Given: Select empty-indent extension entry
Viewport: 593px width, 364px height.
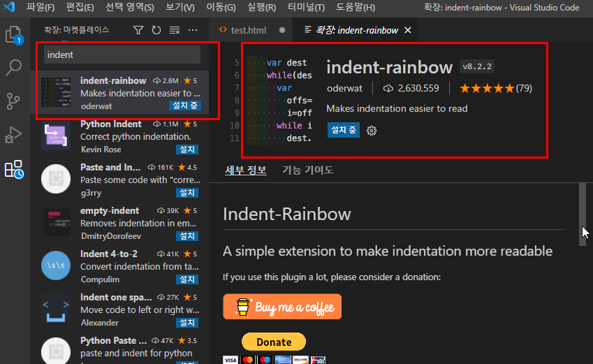Looking at the screenshot, I should point(120,222).
